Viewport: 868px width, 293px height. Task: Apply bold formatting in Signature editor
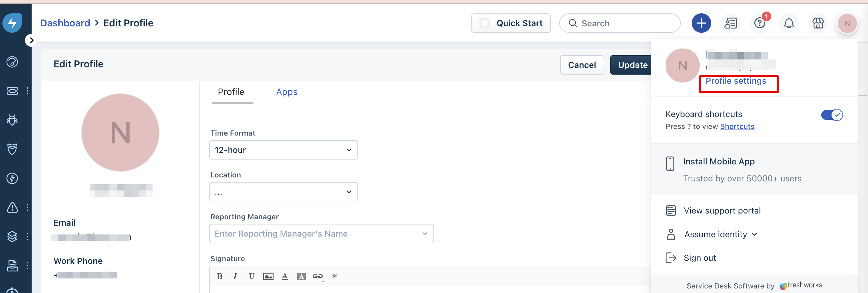click(220, 276)
